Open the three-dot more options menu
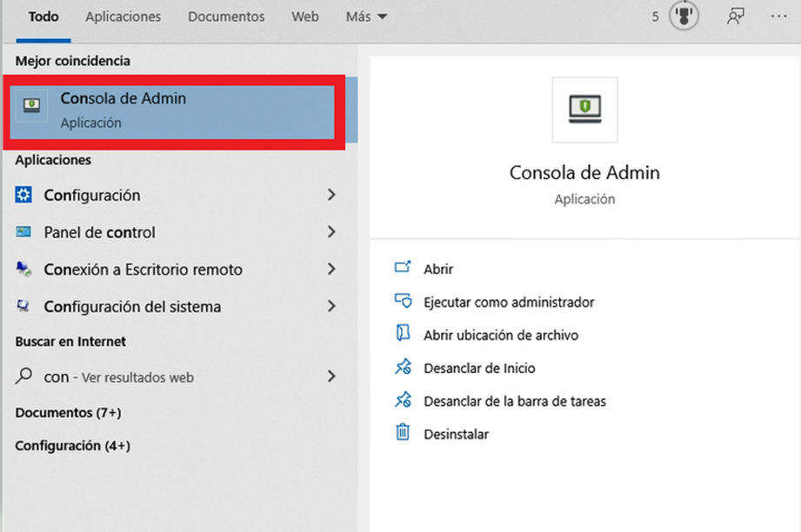This screenshot has height=532, width=801. pos(778,17)
